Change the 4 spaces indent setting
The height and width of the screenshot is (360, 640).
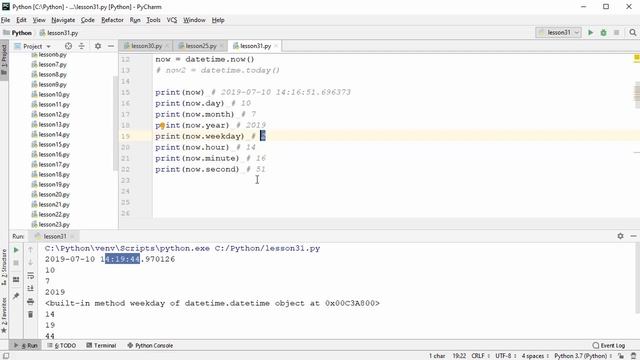tap(535, 356)
